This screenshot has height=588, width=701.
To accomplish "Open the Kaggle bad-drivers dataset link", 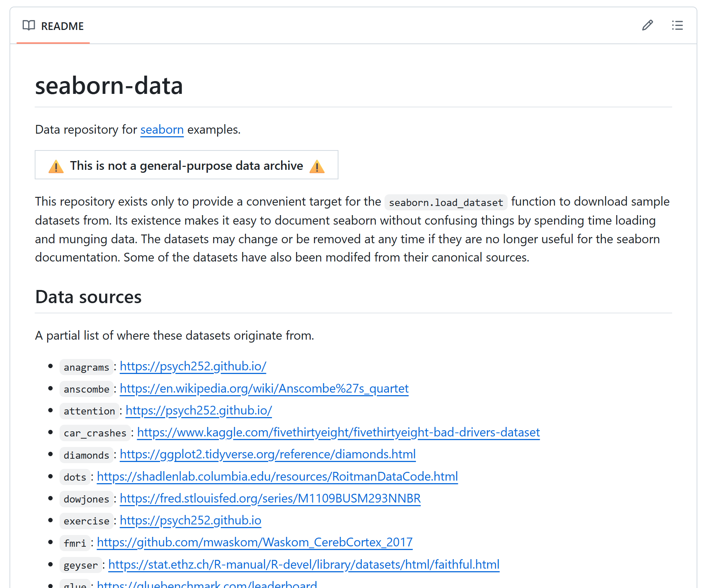I will 338,432.
